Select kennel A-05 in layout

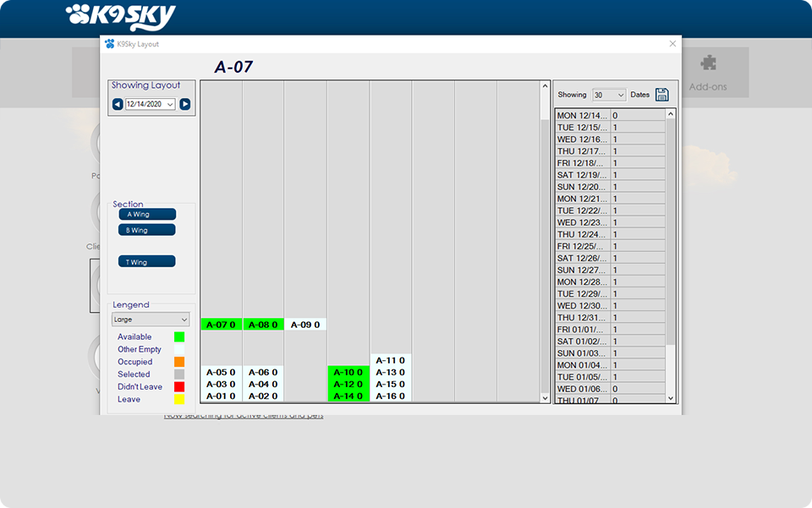click(x=221, y=372)
